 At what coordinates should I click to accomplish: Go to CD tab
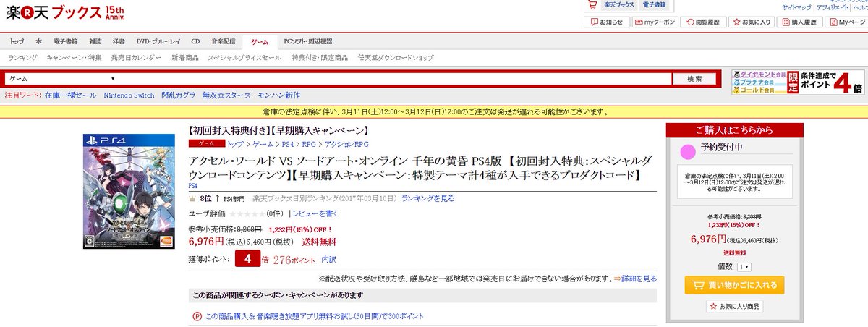pyautogui.click(x=196, y=41)
